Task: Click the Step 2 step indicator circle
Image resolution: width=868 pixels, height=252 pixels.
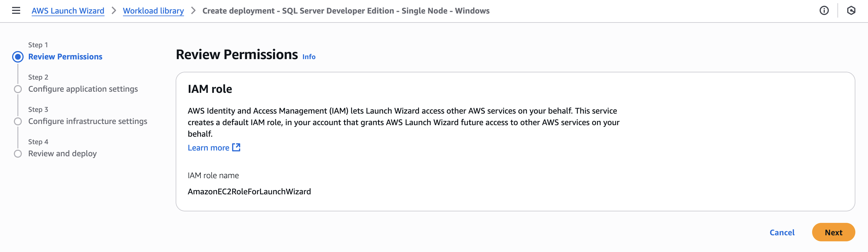Action: [18, 89]
